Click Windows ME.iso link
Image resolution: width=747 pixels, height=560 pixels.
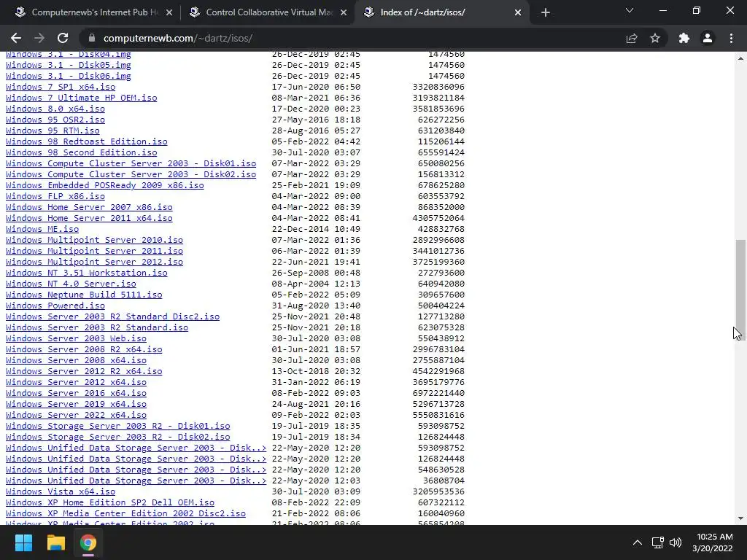click(x=42, y=229)
